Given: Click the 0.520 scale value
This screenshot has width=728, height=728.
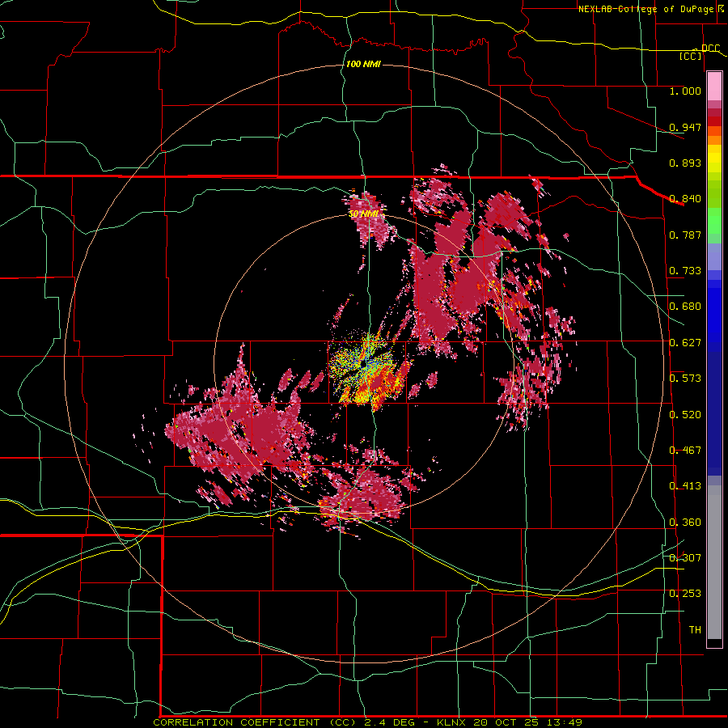Looking at the screenshot, I should 685,415.
